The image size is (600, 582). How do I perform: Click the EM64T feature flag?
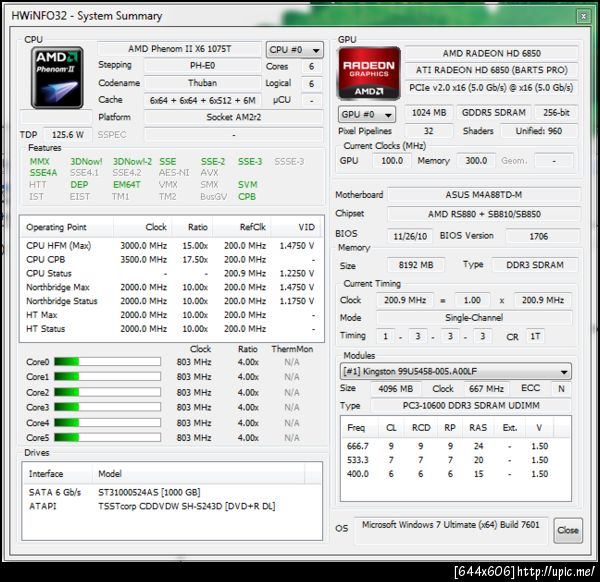(127, 185)
